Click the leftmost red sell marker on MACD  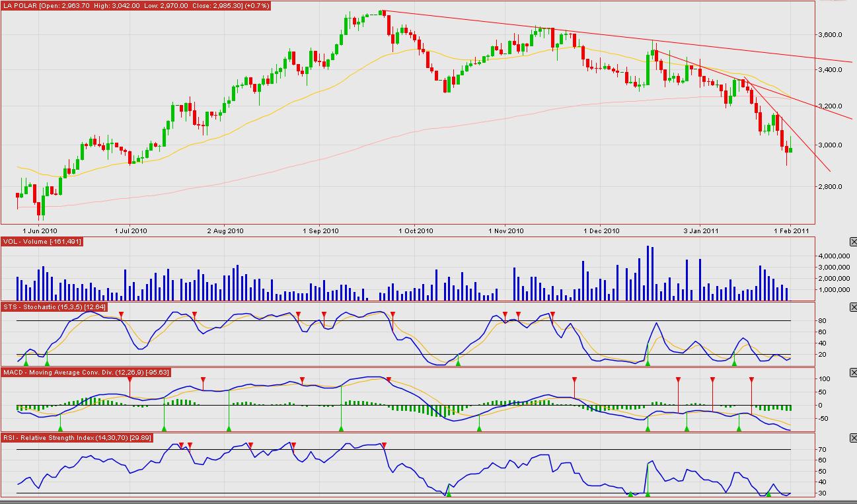coord(130,380)
